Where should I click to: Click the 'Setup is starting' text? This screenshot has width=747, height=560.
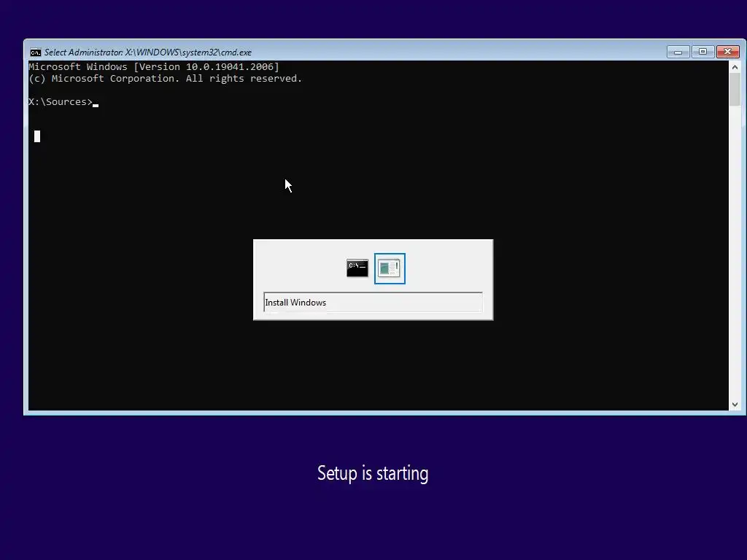[373, 474]
